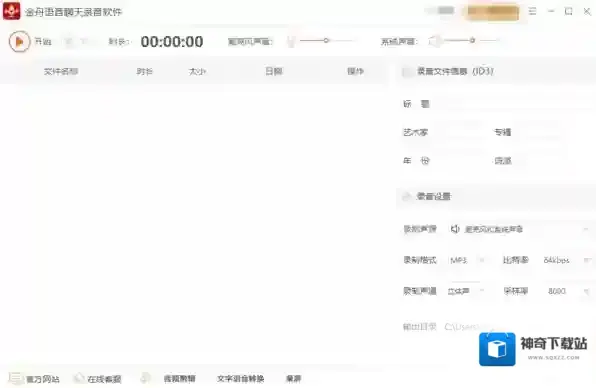This screenshot has width=596, height=388.
Task: Click the speaker icon in sound source field
Action: 455,229
